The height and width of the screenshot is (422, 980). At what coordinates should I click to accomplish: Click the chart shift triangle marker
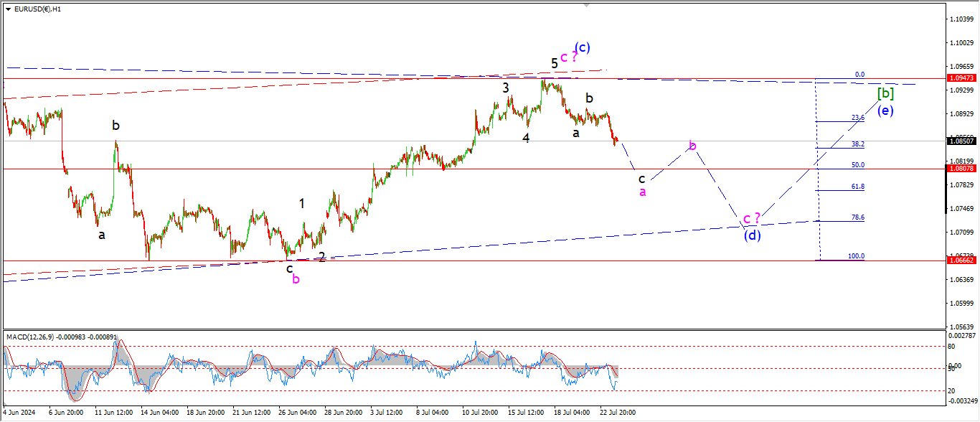(588, 6)
